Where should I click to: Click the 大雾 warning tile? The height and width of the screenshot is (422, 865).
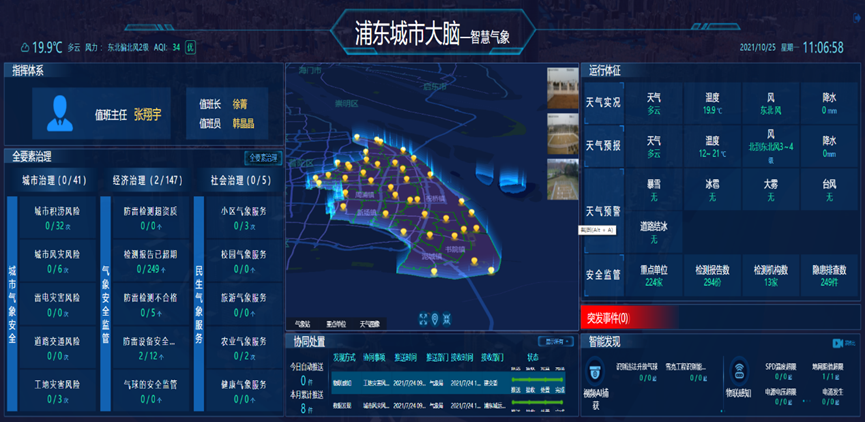click(771, 189)
